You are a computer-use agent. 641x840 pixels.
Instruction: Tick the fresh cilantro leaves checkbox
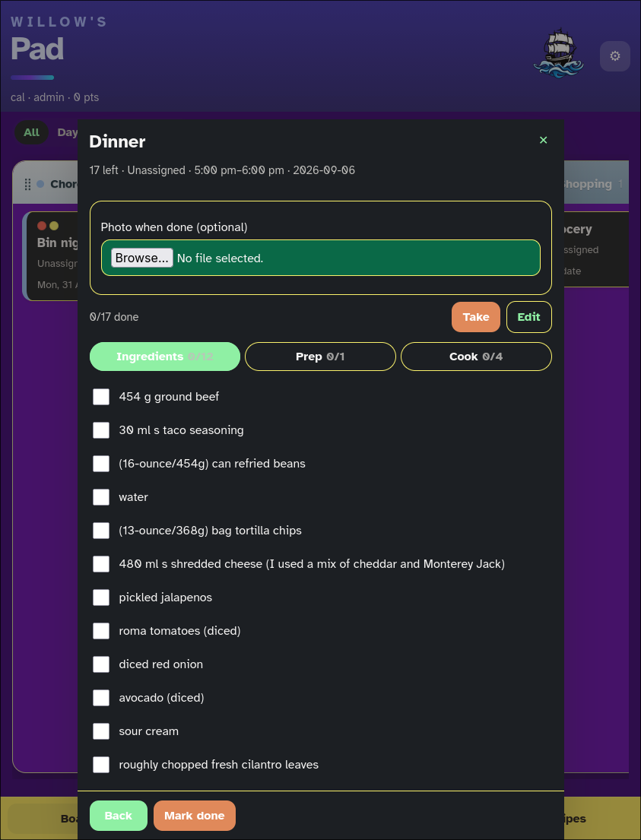click(x=101, y=765)
